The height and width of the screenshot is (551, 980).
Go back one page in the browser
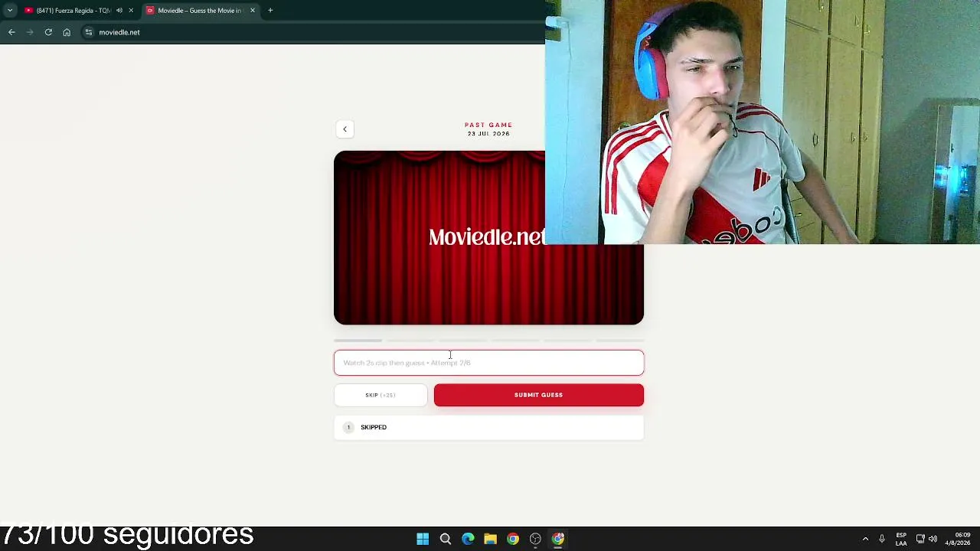tap(11, 32)
